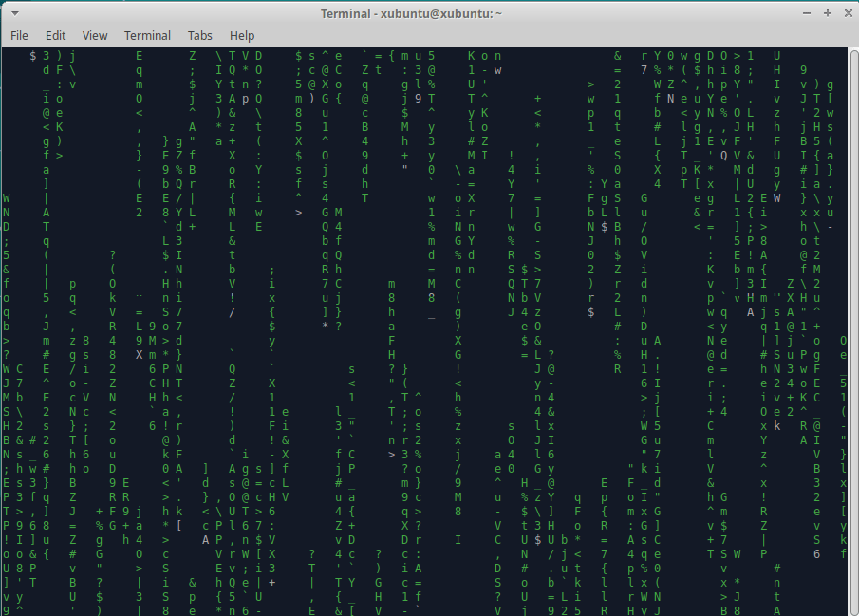Screen dimensions: 859x616
Task: Open the Tabs menu
Action: pos(199,35)
